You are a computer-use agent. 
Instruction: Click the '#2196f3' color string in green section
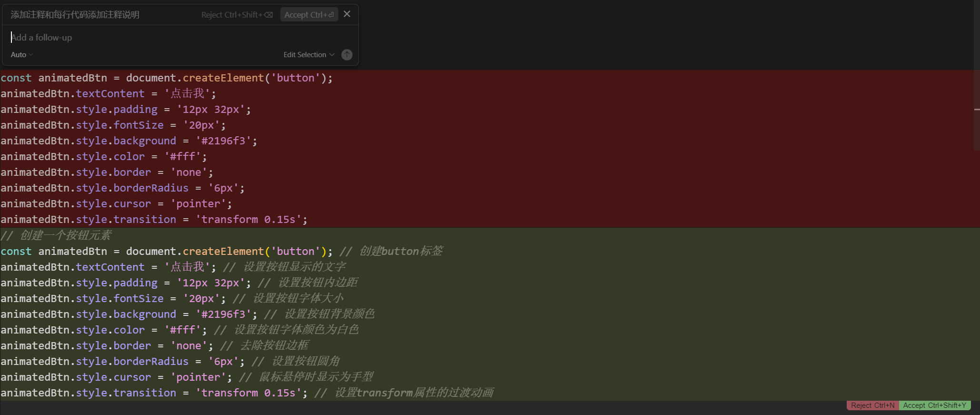(x=223, y=314)
